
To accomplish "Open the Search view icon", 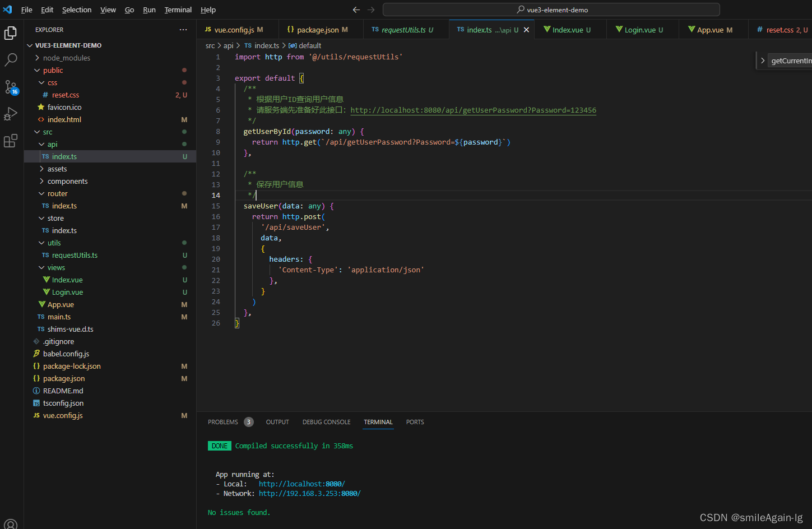I will tap(11, 59).
